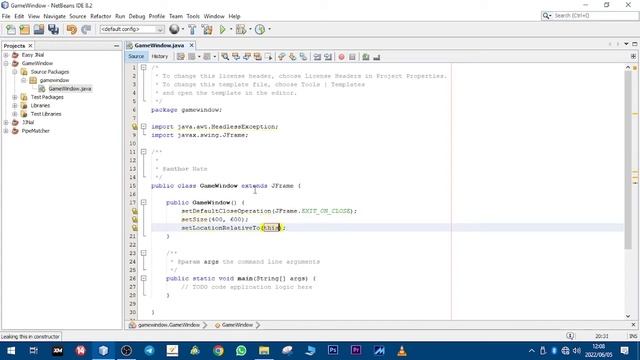Viewport: 640px width, 360px height.
Task: Select the gamewindow package in the tree
Action: click(x=54, y=80)
